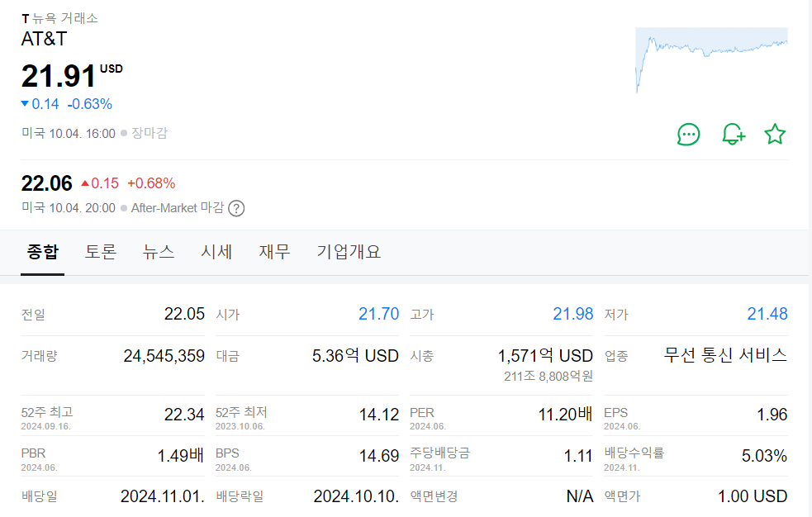Open the discussion chat bubble icon

(688, 135)
